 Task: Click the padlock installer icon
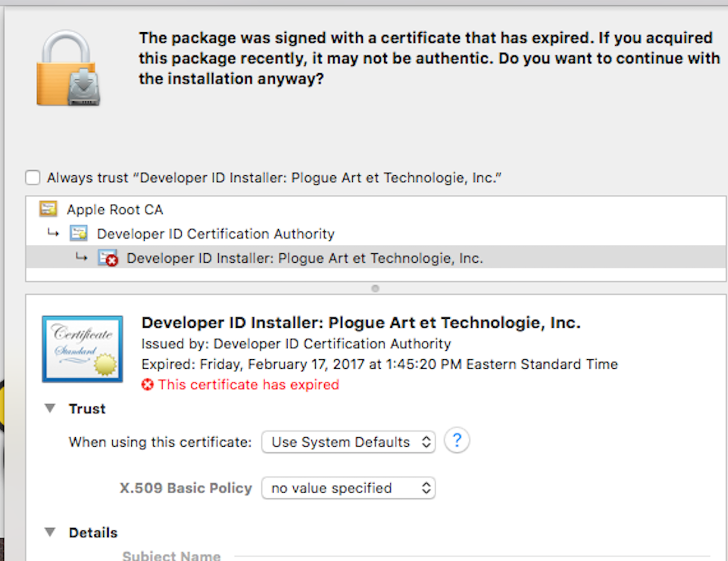[68, 68]
